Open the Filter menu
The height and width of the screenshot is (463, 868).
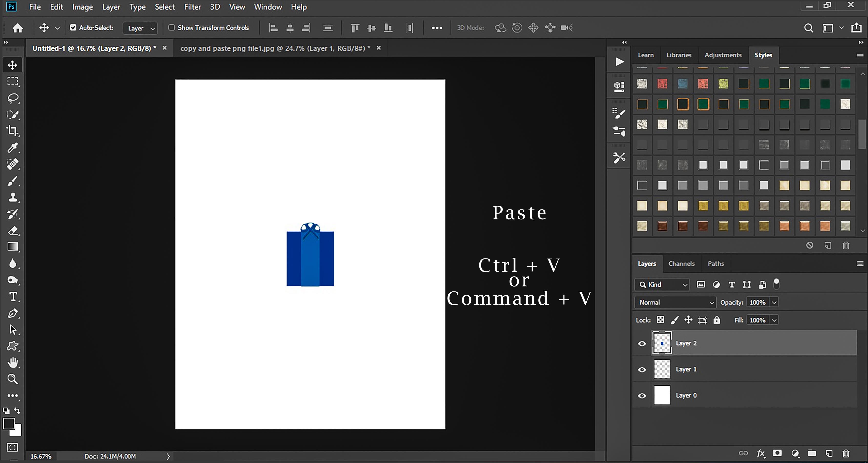click(192, 7)
